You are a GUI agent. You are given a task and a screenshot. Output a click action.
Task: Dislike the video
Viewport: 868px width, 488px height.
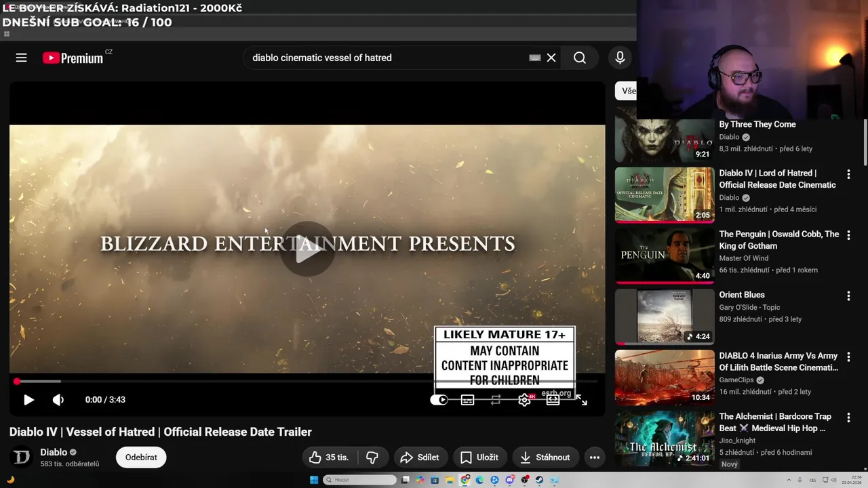point(372,457)
